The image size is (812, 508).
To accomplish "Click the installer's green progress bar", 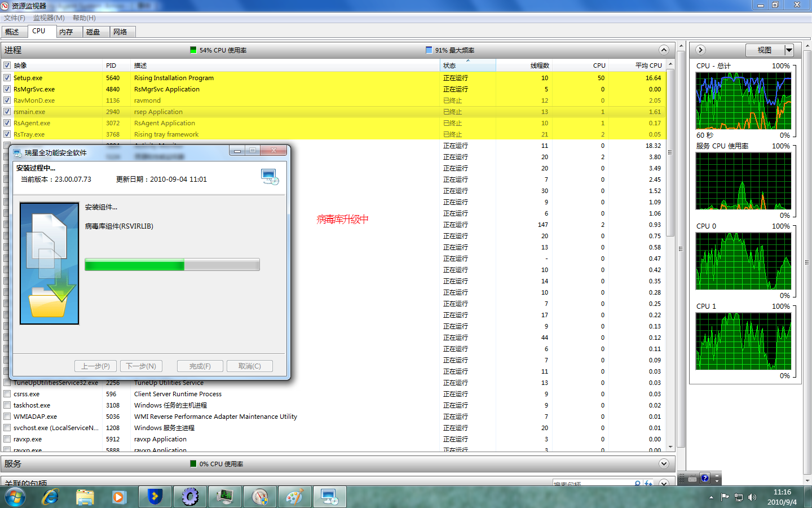I will [172, 265].
